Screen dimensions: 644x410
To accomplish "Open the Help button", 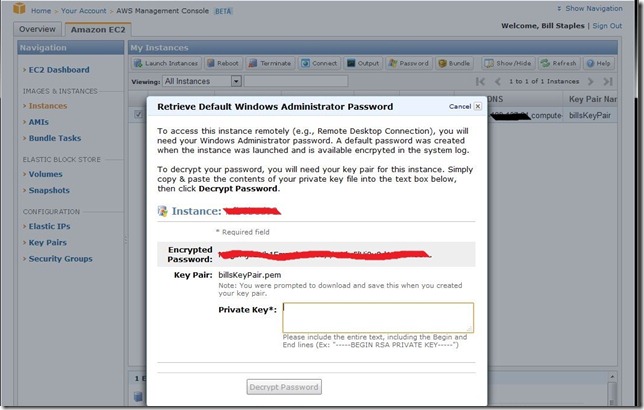I will point(598,63).
